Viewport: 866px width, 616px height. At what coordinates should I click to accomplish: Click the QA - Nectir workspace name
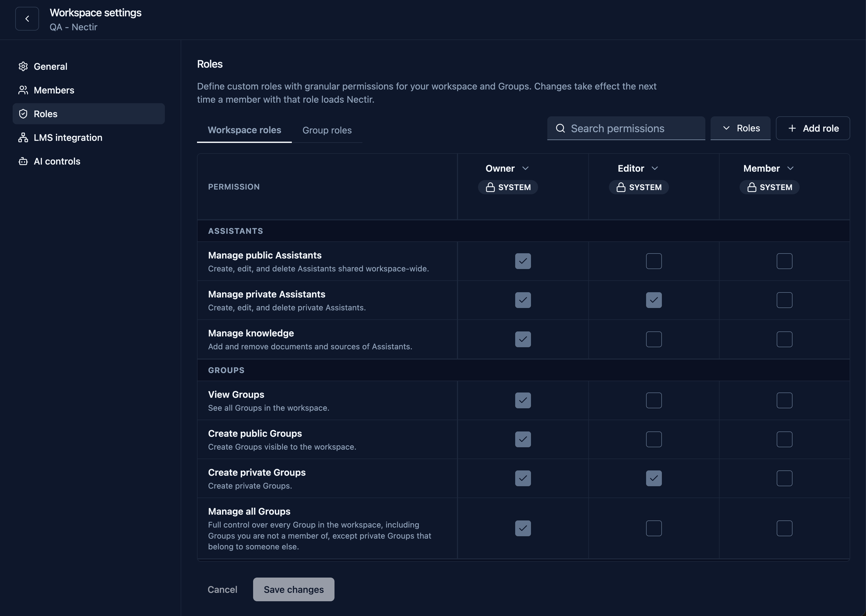74,27
